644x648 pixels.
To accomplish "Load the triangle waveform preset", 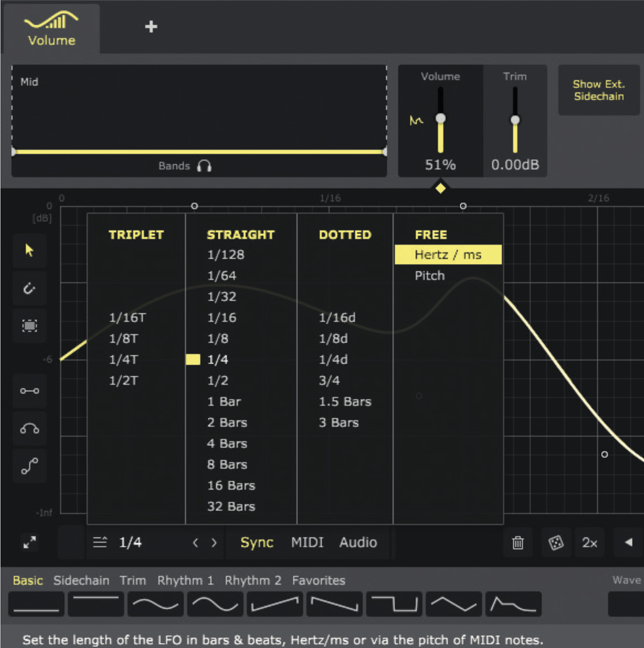I will [x=453, y=604].
